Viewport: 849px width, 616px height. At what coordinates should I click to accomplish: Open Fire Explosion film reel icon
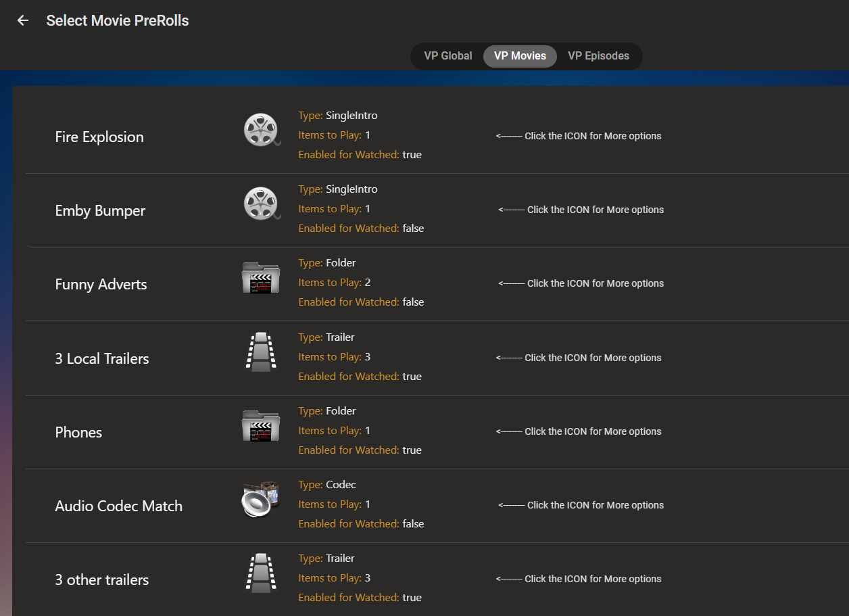coord(261,130)
